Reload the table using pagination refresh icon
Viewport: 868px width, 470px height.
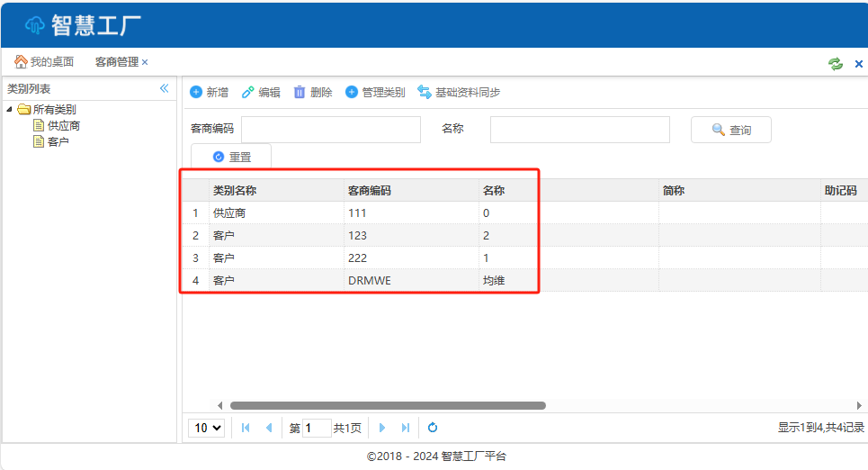433,428
